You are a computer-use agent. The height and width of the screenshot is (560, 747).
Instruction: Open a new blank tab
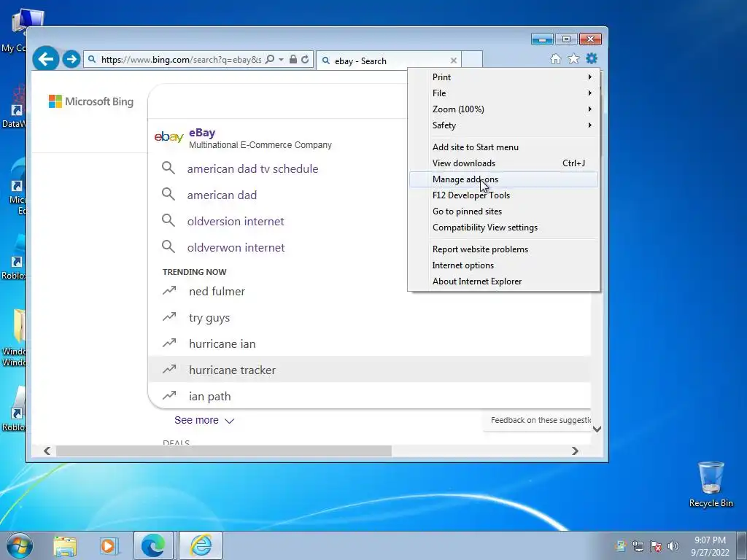coord(472,60)
